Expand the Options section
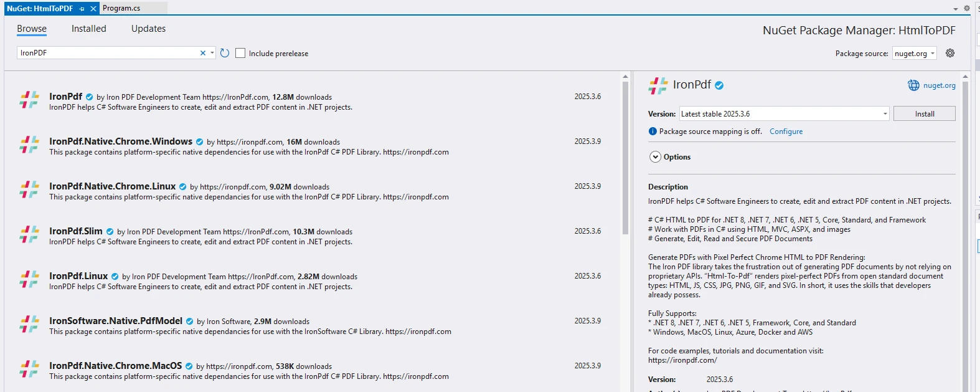980x392 pixels. pos(655,157)
